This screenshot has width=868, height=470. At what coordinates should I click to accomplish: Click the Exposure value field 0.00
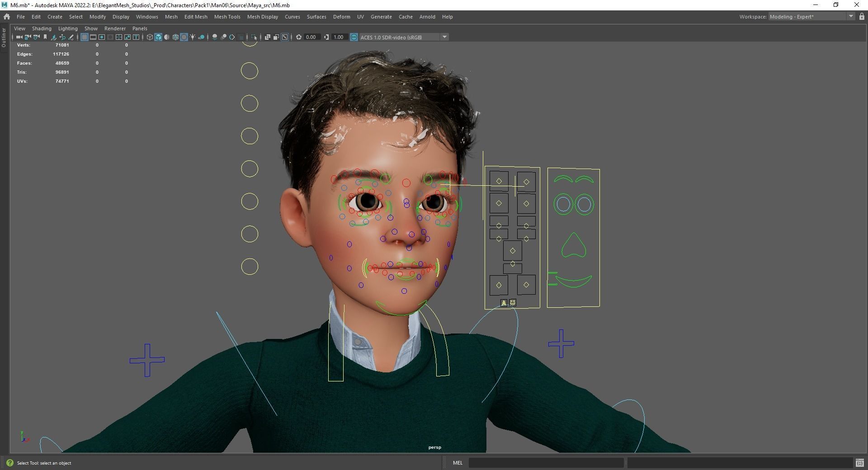pos(312,37)
